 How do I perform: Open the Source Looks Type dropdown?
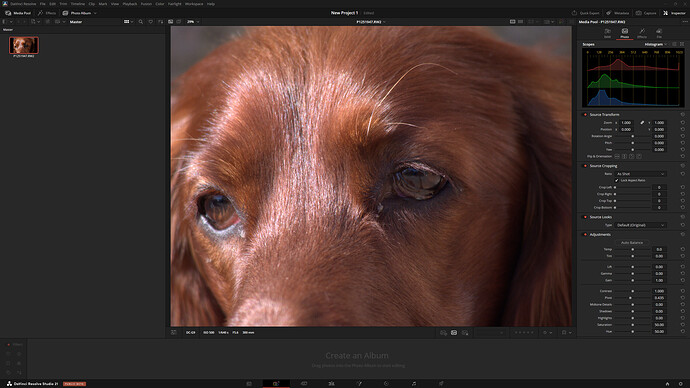point(640,225)
